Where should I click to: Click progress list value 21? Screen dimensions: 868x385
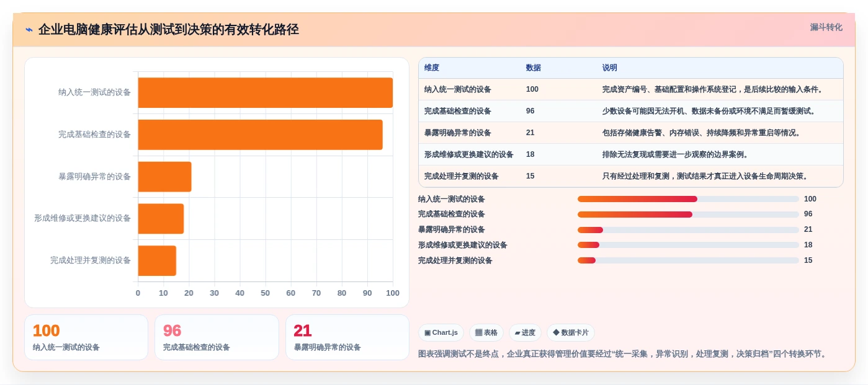808,230
